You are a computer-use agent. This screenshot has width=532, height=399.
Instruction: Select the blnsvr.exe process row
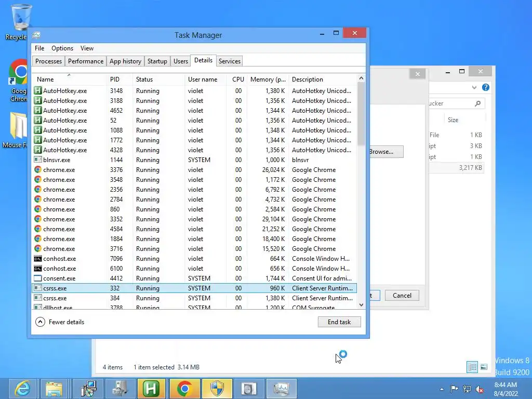point(195,160)
